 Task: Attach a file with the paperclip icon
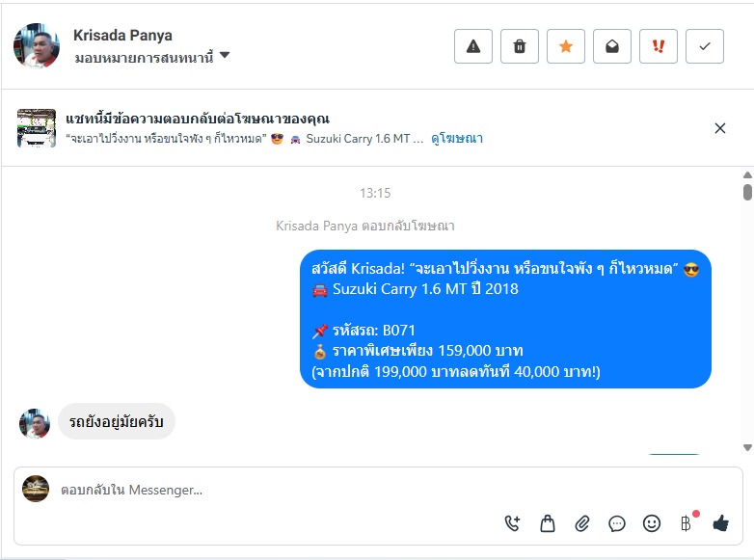[x=582, y=523]
